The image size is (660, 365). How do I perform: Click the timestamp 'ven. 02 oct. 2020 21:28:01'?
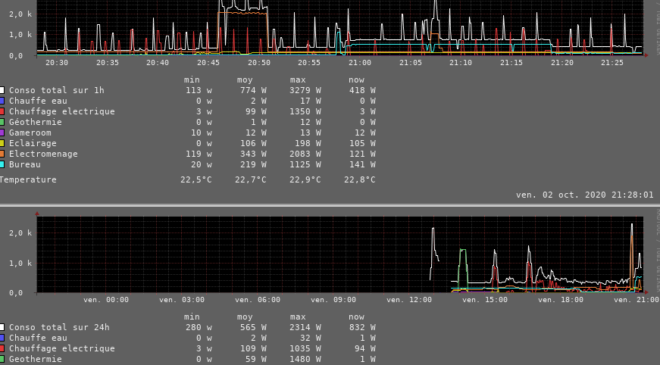click(x=585, y=195)
